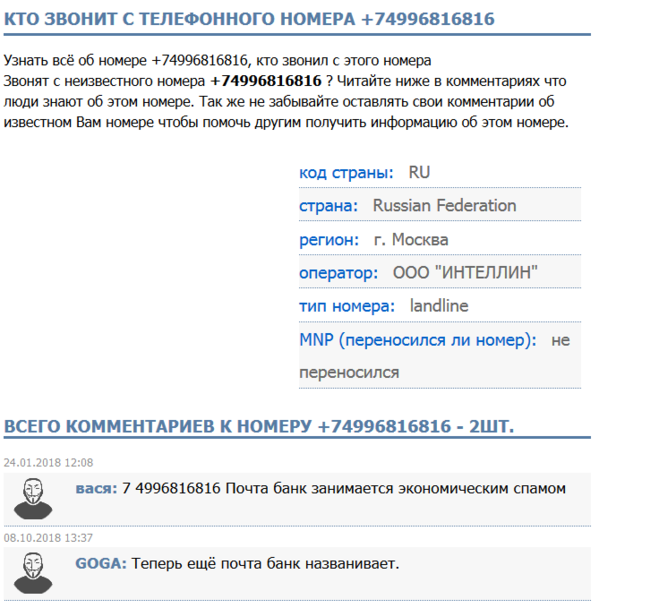This screenshot has height=608, width=659.
Task: Select the "код страны" label
Action: pyautogui.click(x=346, y=173)
